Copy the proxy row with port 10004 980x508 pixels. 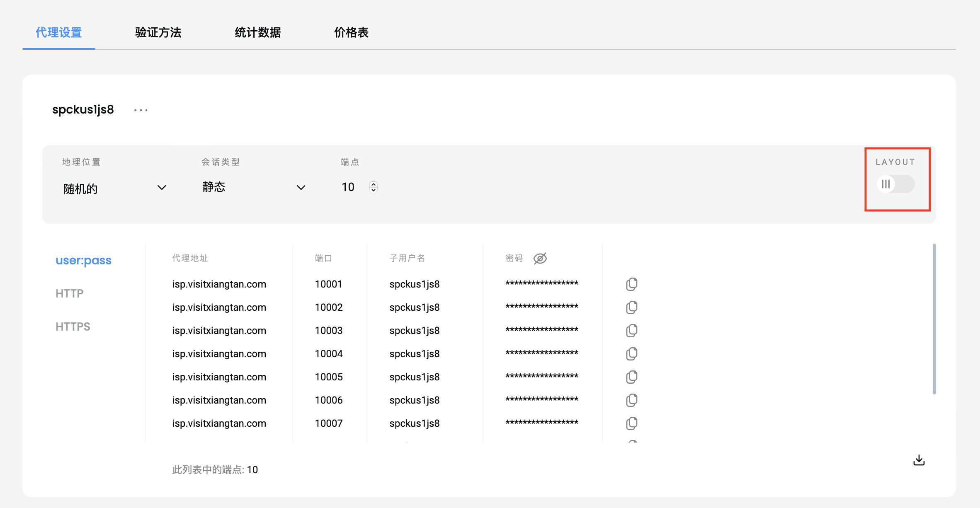(x=631, y=354)
